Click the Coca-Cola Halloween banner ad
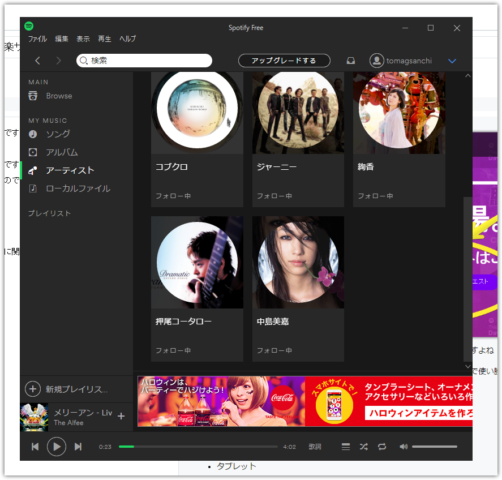The width and height of the screenshot is (502, 480). [305, 401]
